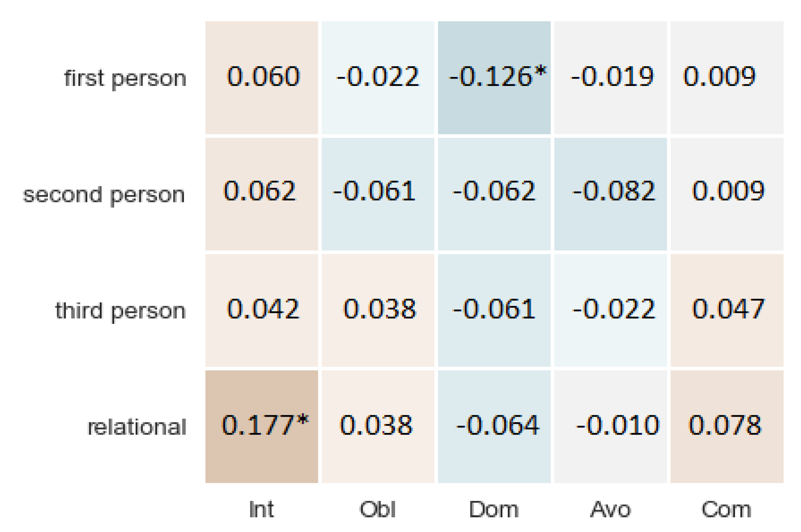The height and width of the screenshot is (532, 801).
Task: Select the "Avo" column label
Action: tap(610, 509)
